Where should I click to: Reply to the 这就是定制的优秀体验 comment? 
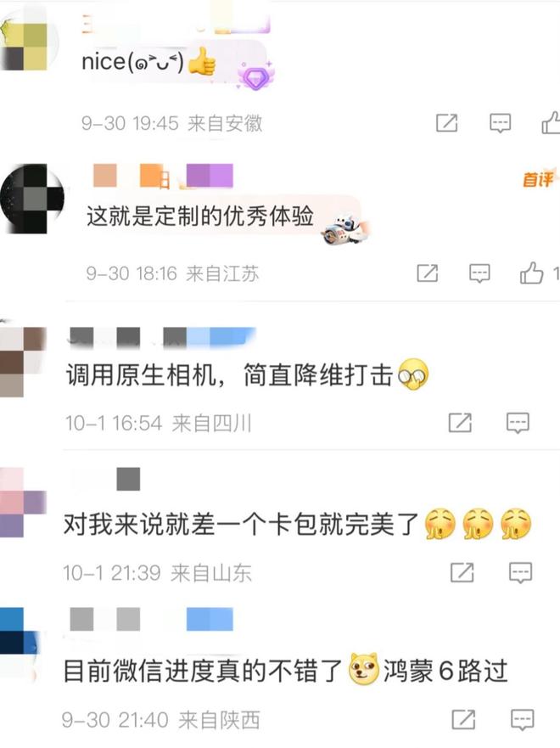point(479,273)
